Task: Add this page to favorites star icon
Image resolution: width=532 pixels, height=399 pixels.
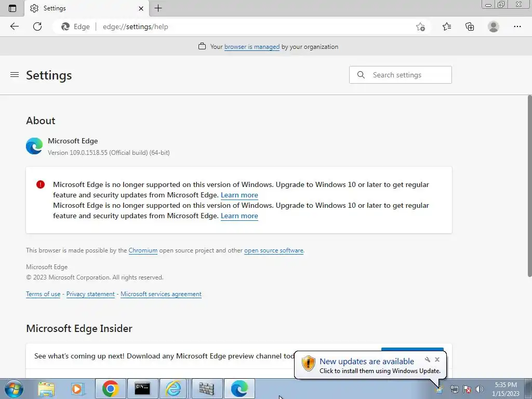Action: point(420,26)
